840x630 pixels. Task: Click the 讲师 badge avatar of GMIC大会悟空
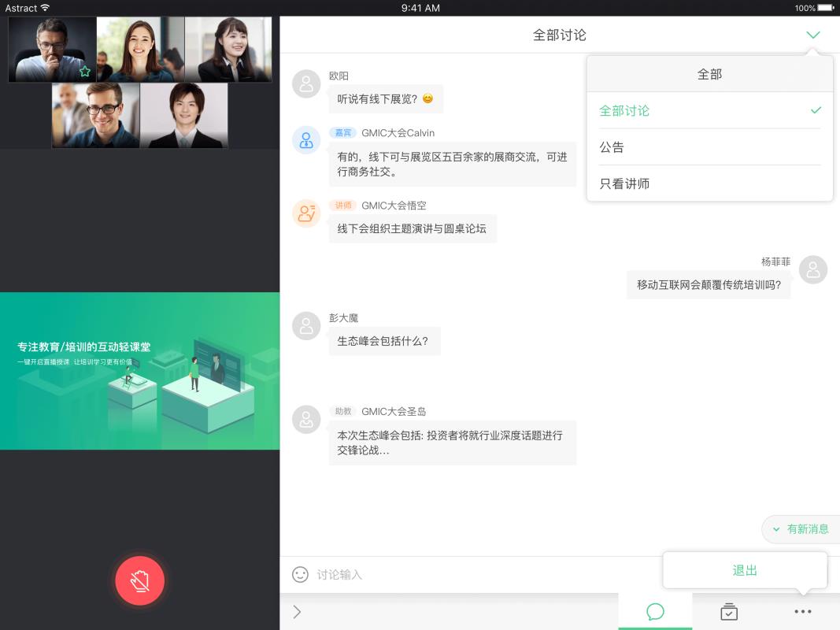click(x=306, y=213)
